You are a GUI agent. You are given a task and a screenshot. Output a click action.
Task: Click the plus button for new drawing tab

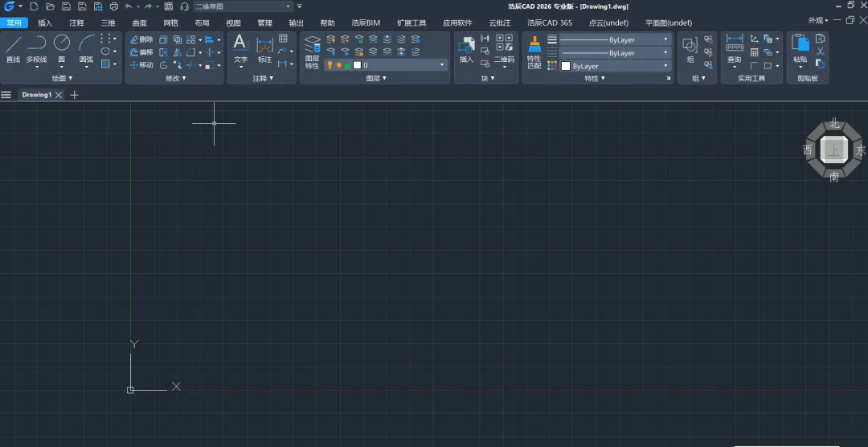(x=74, y=95)
